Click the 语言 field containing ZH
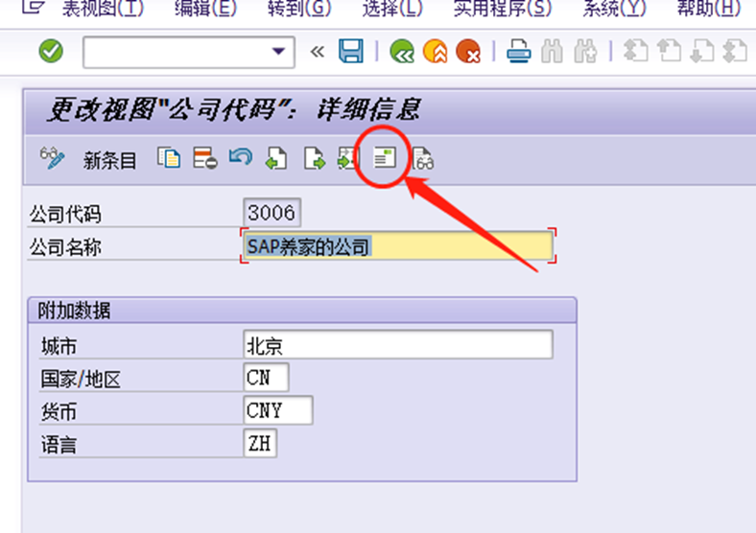The width and height of the screenshot is (756, 533). tap(260, 443)
